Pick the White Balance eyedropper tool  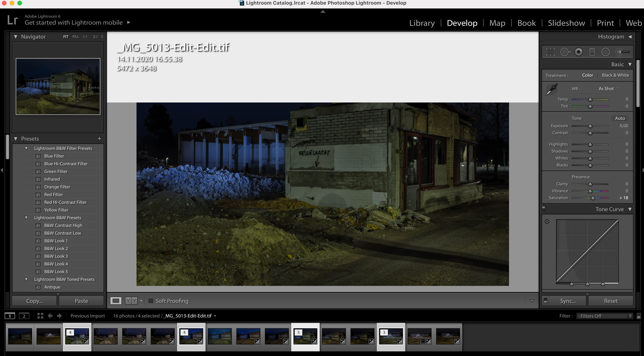(551, 90)
